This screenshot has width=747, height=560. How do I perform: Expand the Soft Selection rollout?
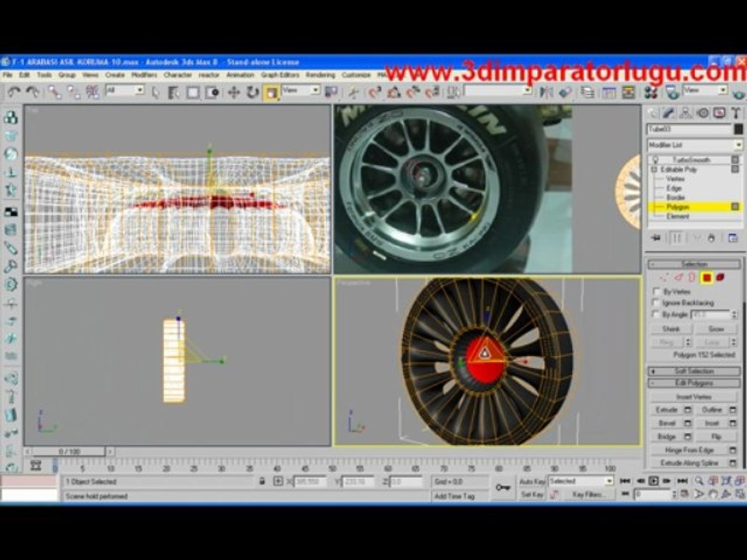pos(694,371)
